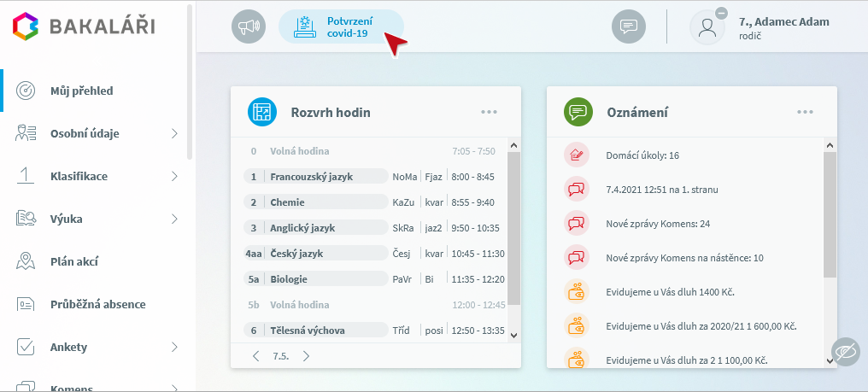Screen dimensions: 868x392
Task: Click the Potvrzení covid-19 button
Action: pyautogui.click(x=341, y=26)
